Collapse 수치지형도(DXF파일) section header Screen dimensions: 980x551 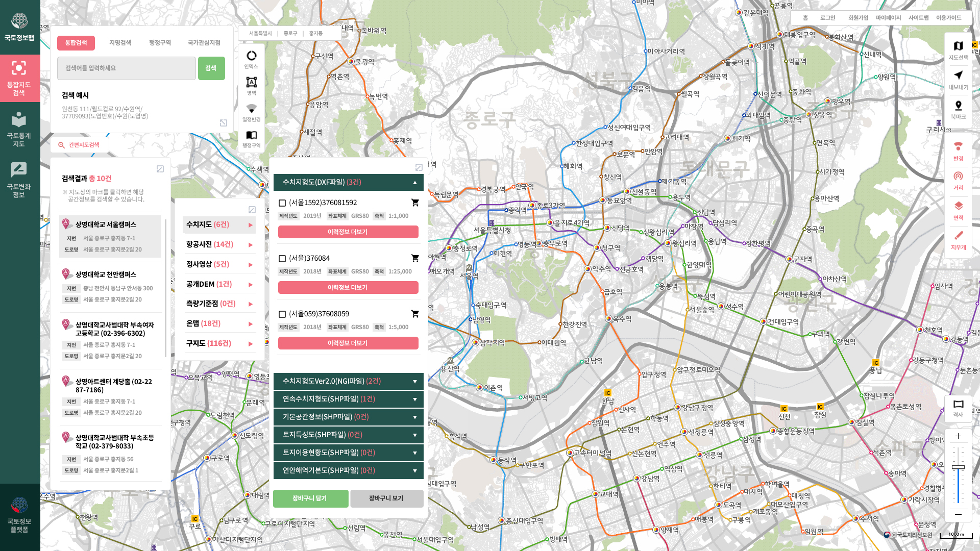pyautogui.click(x=348, y=182)
